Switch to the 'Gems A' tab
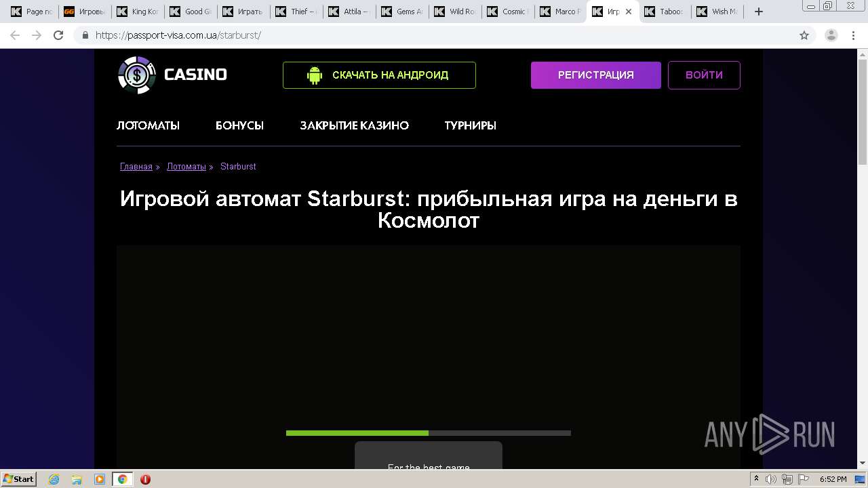The width and height of the screenshot is (868, 488). (402, 12)
